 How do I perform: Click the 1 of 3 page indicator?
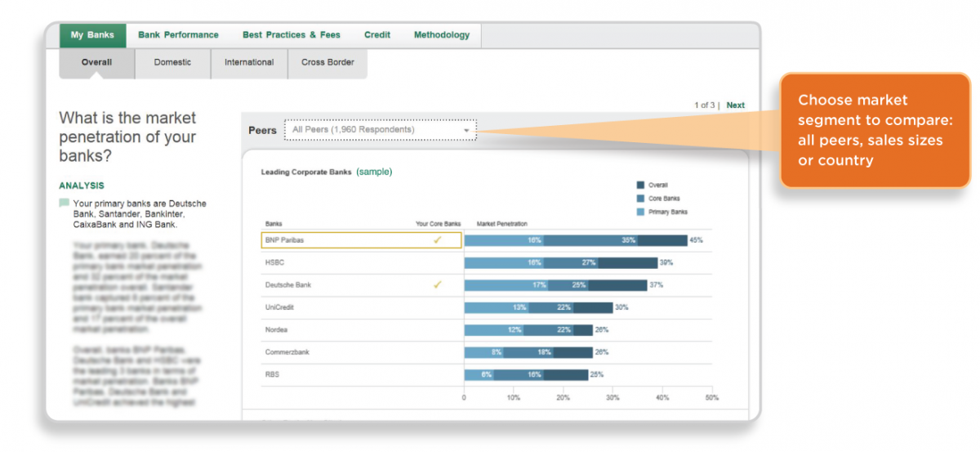coord(706,105)
